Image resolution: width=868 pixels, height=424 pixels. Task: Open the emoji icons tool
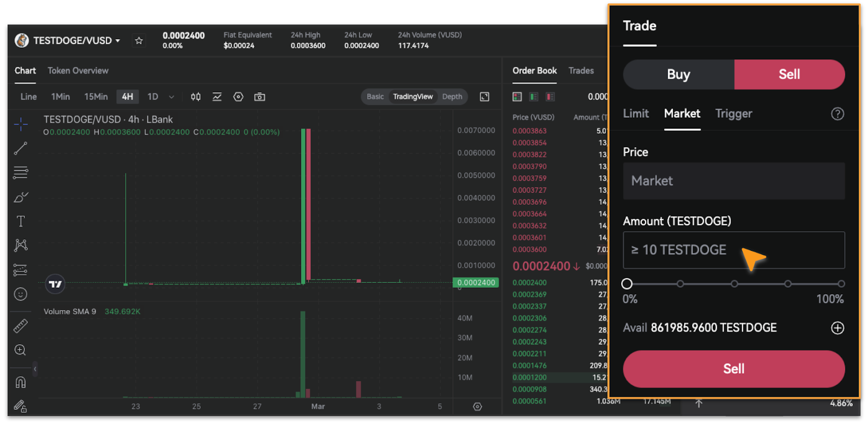pos(21,294)
